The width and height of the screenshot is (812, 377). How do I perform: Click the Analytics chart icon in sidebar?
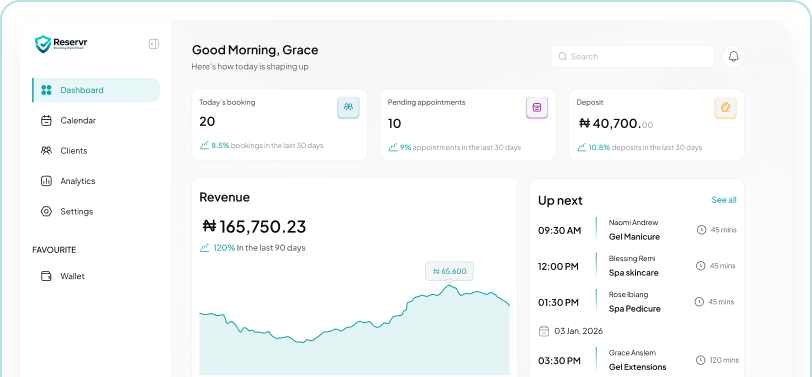pos(46,181)
